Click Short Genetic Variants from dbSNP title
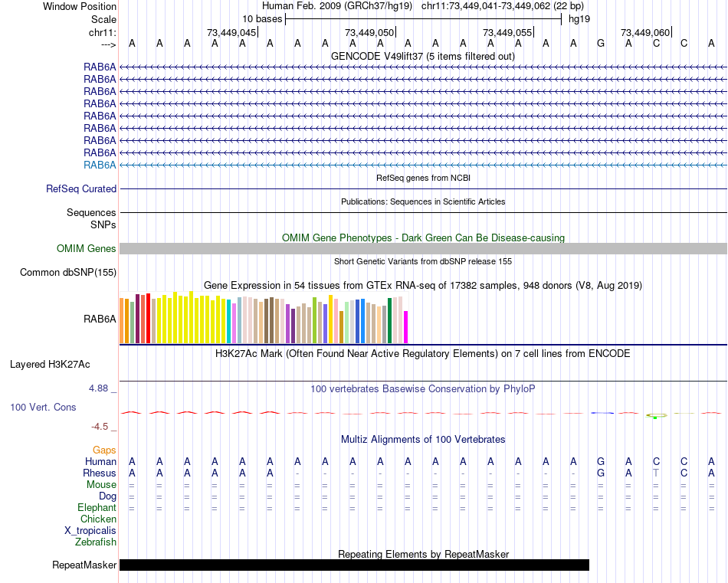 (x=423, y=261)
